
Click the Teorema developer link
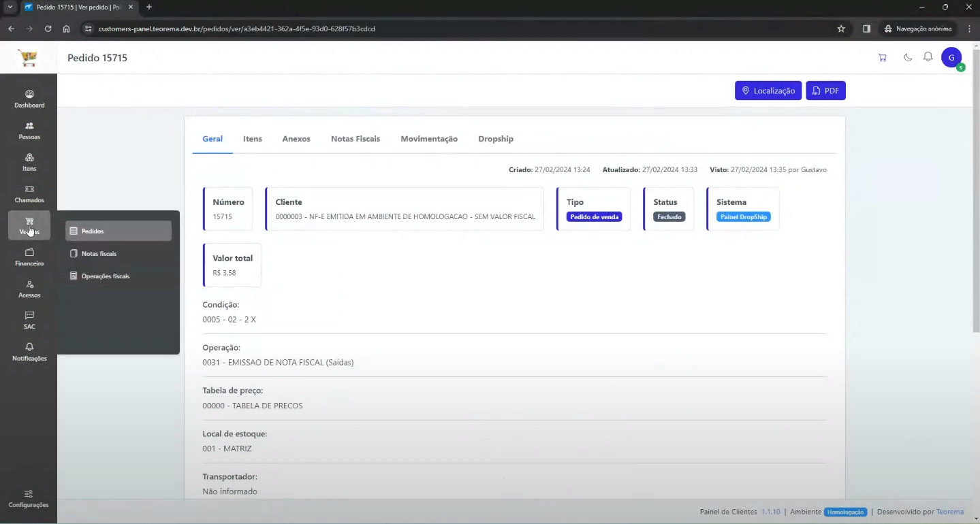coord(950,512)
